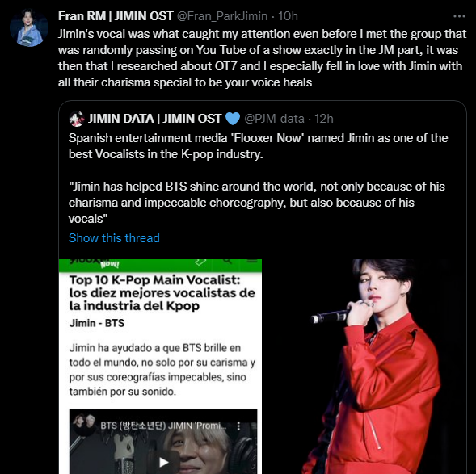Open the Top 10 K-Pop article screenshot

160,367
